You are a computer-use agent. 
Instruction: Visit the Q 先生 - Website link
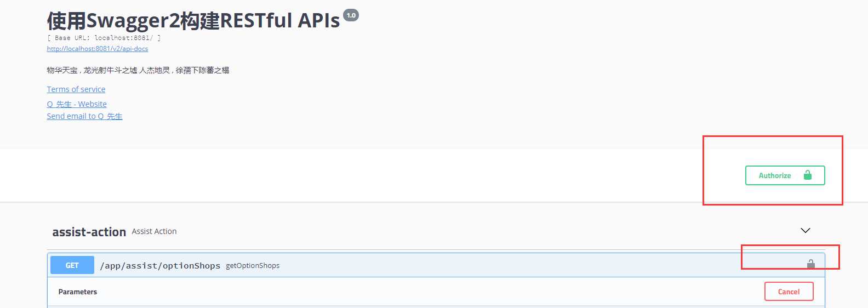coord(77,104)
